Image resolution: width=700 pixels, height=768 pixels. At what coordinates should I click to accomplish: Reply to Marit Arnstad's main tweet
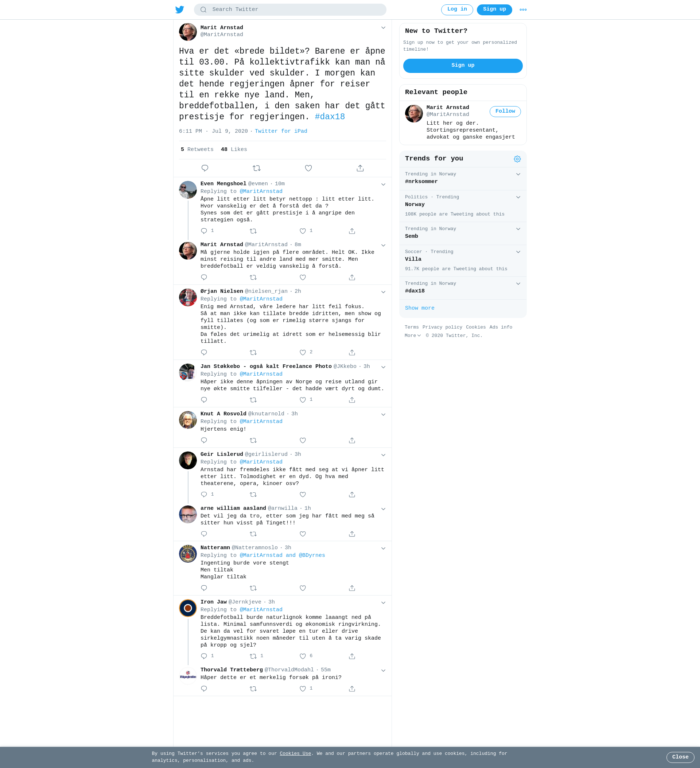(205, 168)
